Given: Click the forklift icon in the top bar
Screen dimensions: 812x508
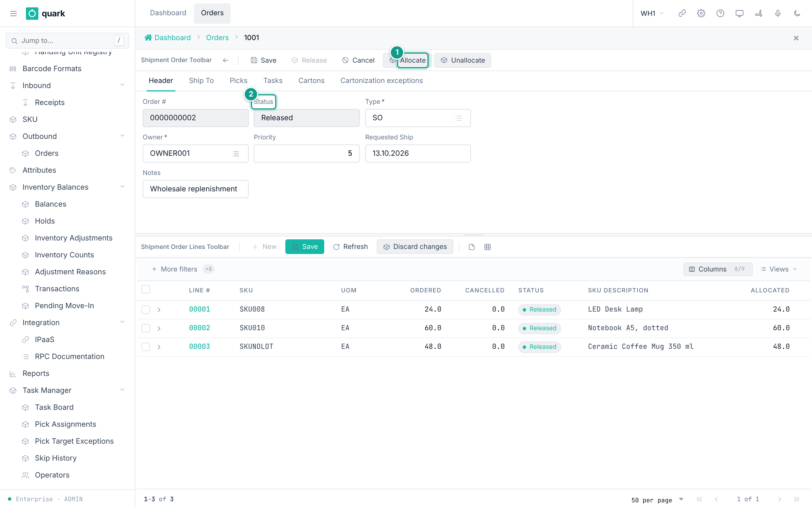Looking at the screenshot, I should (x=758, y=14).
